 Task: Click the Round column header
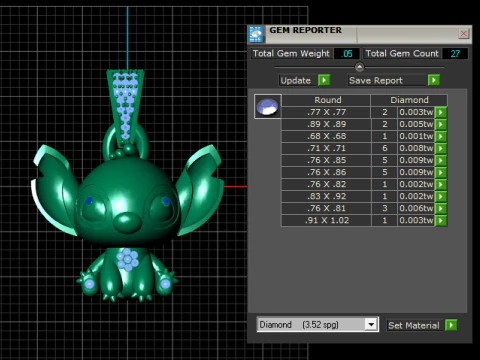pyautogui.click(x=327, y=100)
